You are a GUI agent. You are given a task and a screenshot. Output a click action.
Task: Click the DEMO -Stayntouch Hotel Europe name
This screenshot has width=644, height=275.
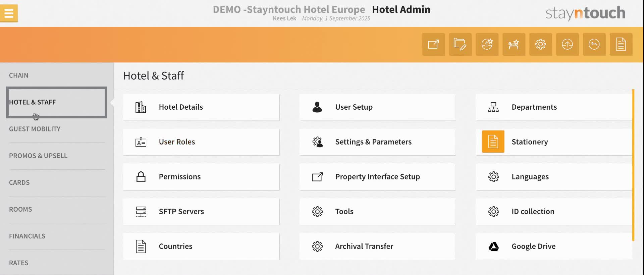click(289, 10)
